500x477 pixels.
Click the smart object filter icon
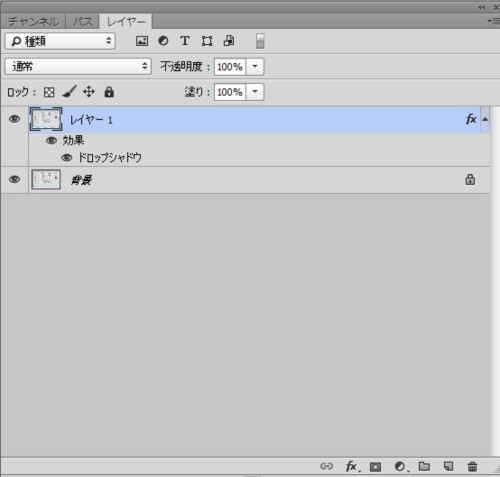click(229, 41)
